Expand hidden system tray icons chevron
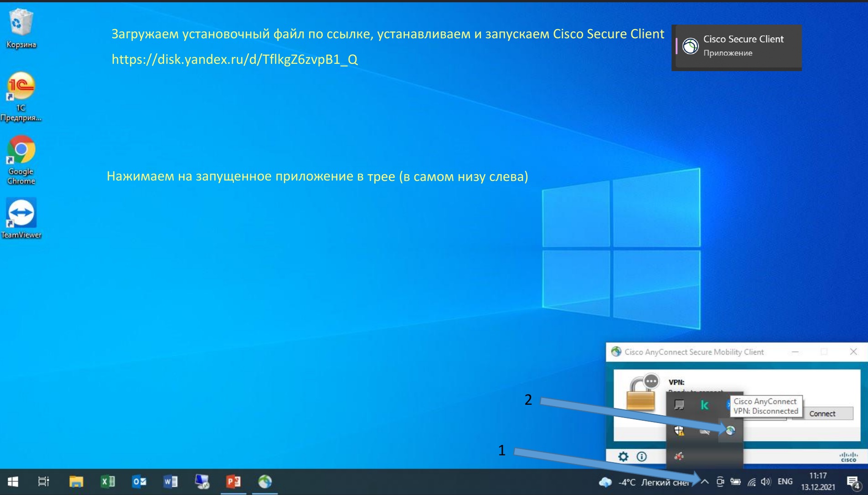868x495 pixels. (x=705, y=482)
